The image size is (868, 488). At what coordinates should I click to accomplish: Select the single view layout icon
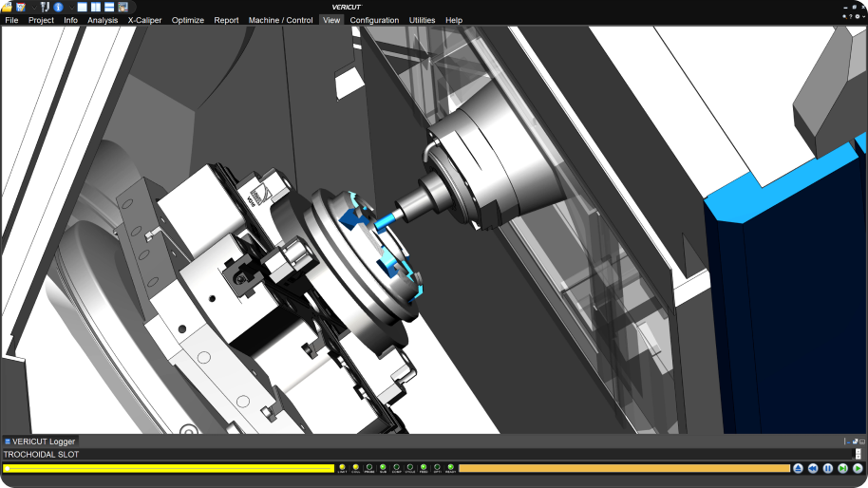[x=83, y=7]
